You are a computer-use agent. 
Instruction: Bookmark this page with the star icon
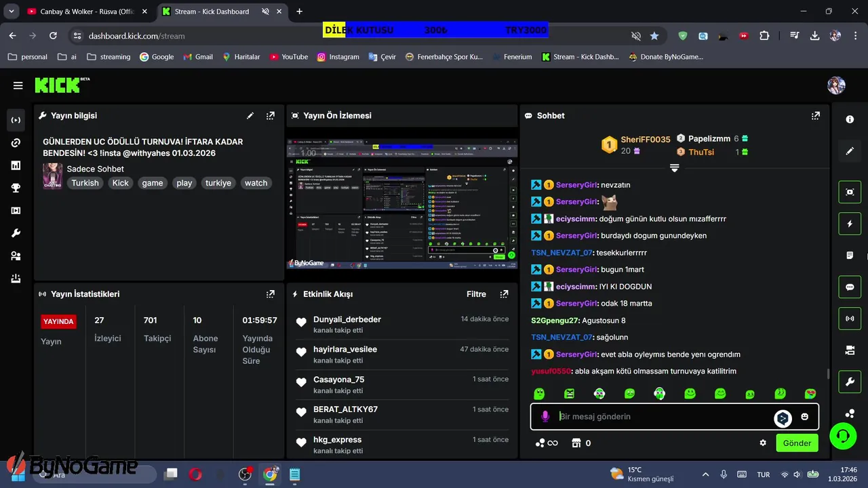click(x=654, y=36)
